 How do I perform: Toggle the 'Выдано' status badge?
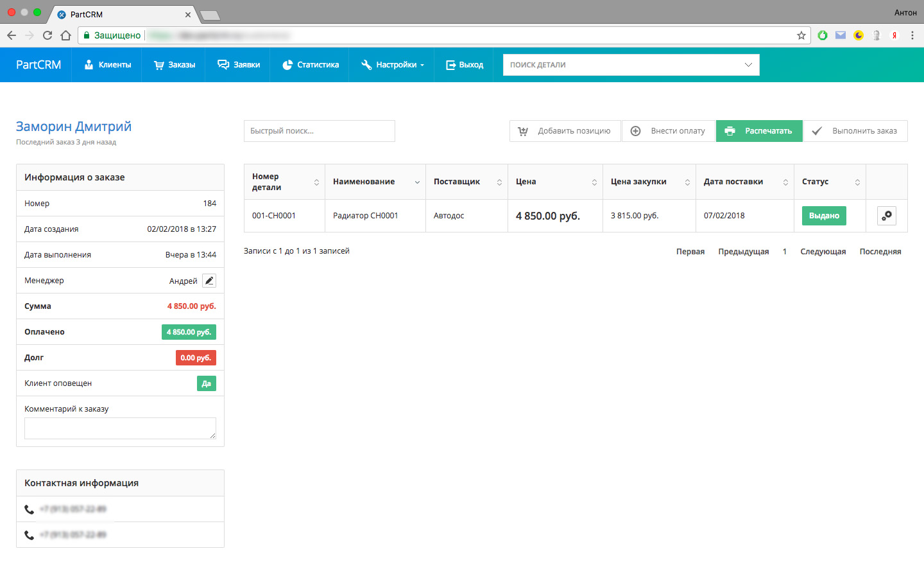(x=824, y=216)
